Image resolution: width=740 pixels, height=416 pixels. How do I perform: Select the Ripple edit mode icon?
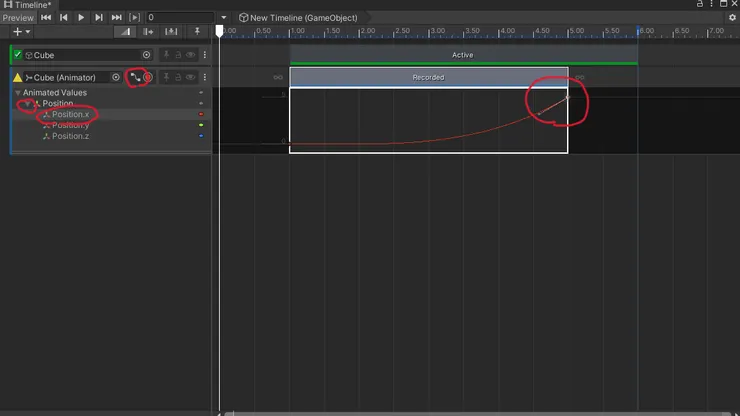pos(148,32)
